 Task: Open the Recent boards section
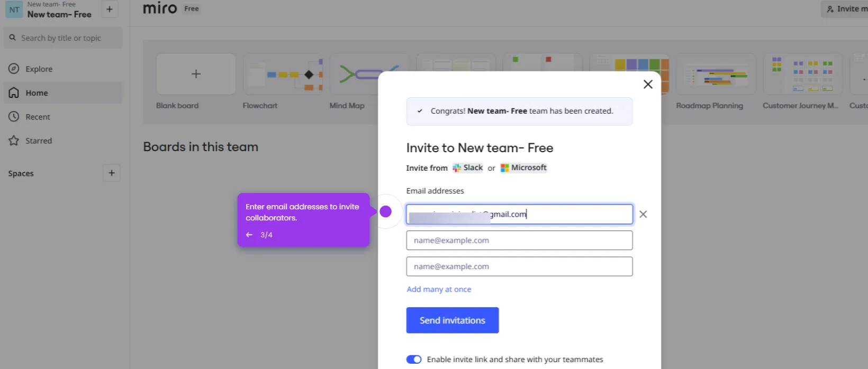coord(63,117)
